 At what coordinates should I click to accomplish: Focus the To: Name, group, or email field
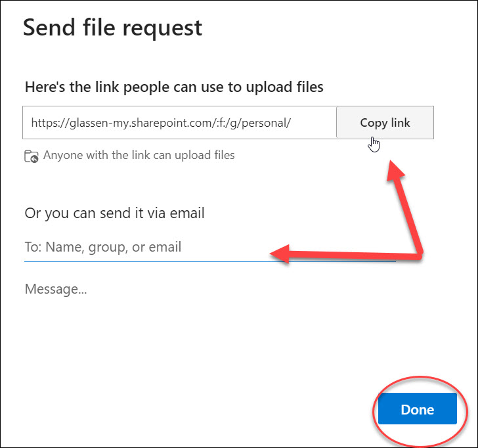click(x=210, y=247)
